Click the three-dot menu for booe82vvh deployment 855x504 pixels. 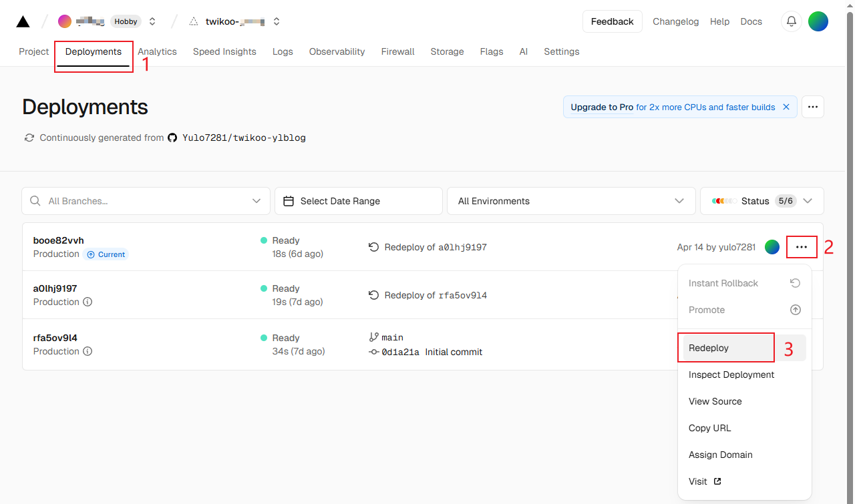(802, 247)
